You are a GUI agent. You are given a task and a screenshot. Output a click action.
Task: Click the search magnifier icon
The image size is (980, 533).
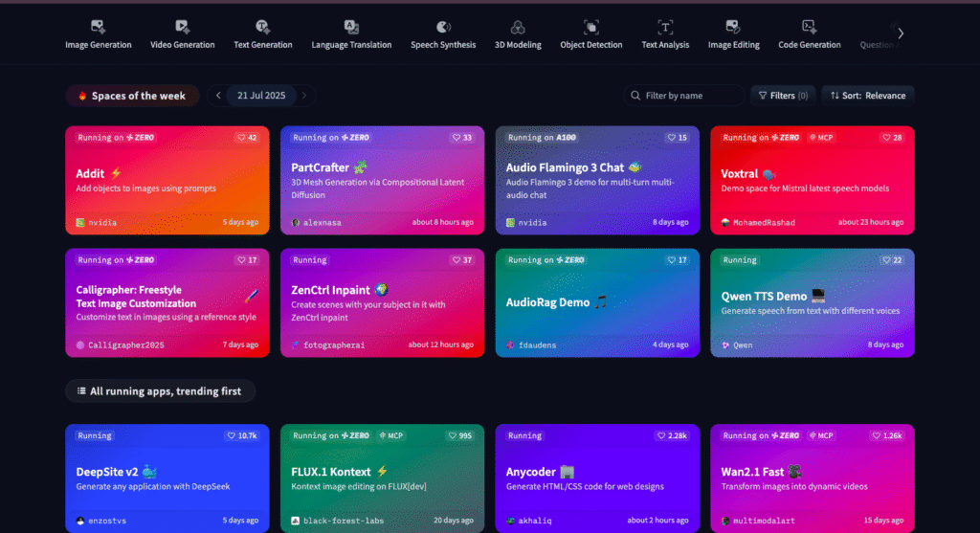635,96
